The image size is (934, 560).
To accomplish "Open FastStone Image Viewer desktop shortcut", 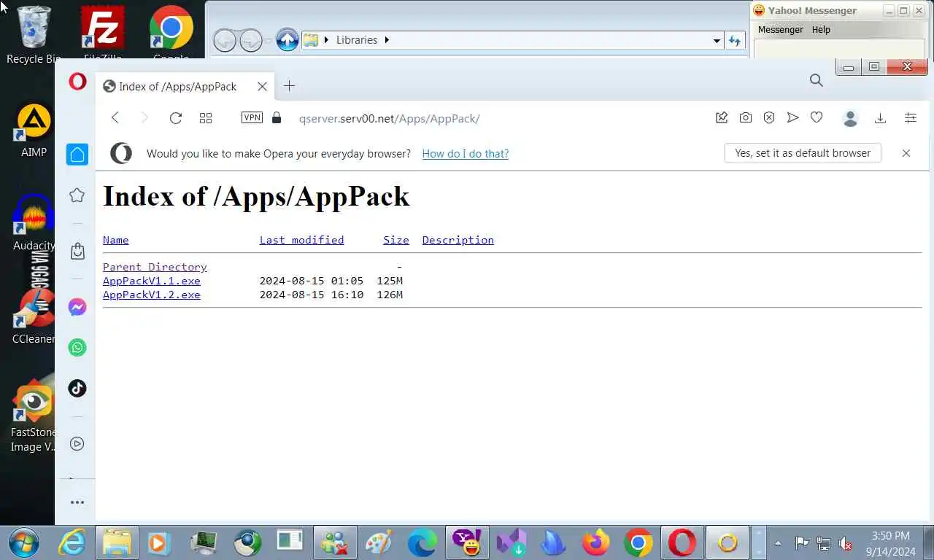I will [34, 417].
